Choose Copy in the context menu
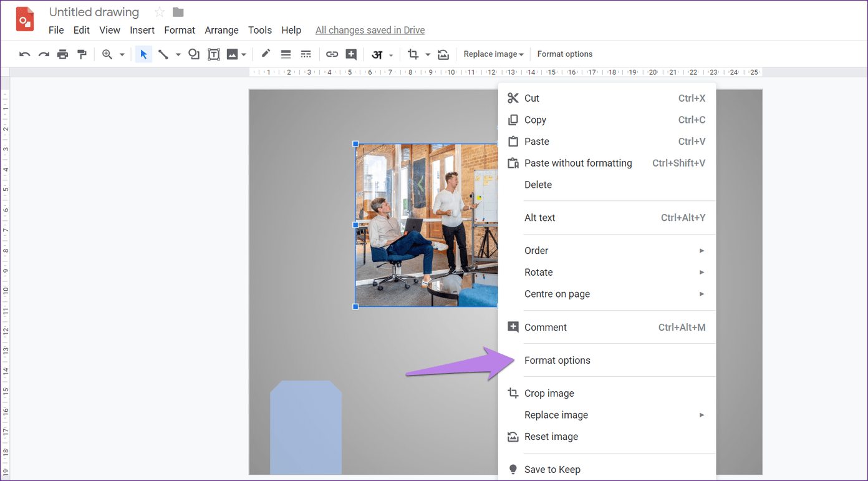Screen dimensions: 868x481 click(x=607, y=120)
